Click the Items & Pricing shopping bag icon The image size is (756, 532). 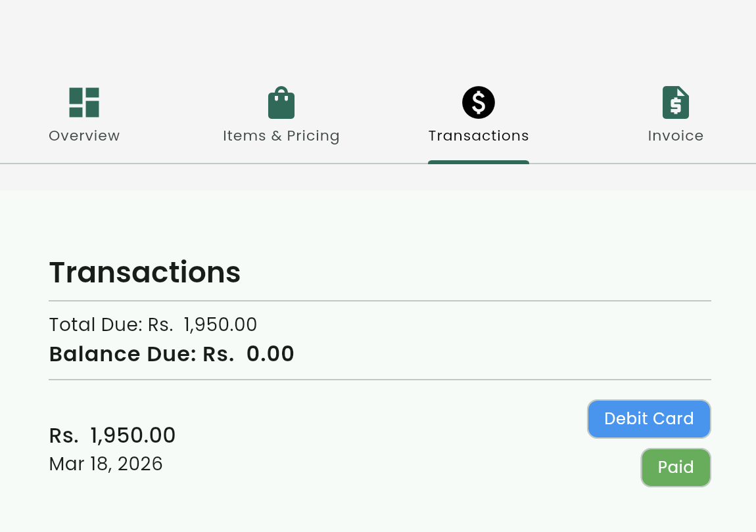click(281, 103)
